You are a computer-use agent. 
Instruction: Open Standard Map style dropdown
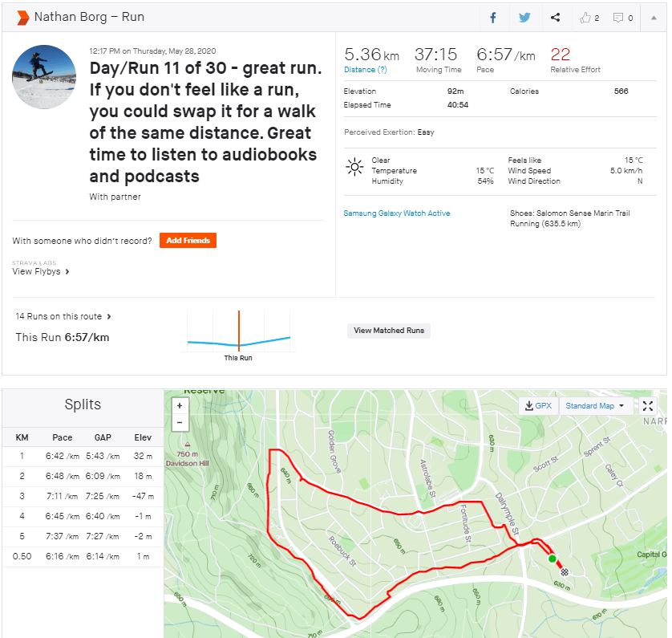point(595,406)
